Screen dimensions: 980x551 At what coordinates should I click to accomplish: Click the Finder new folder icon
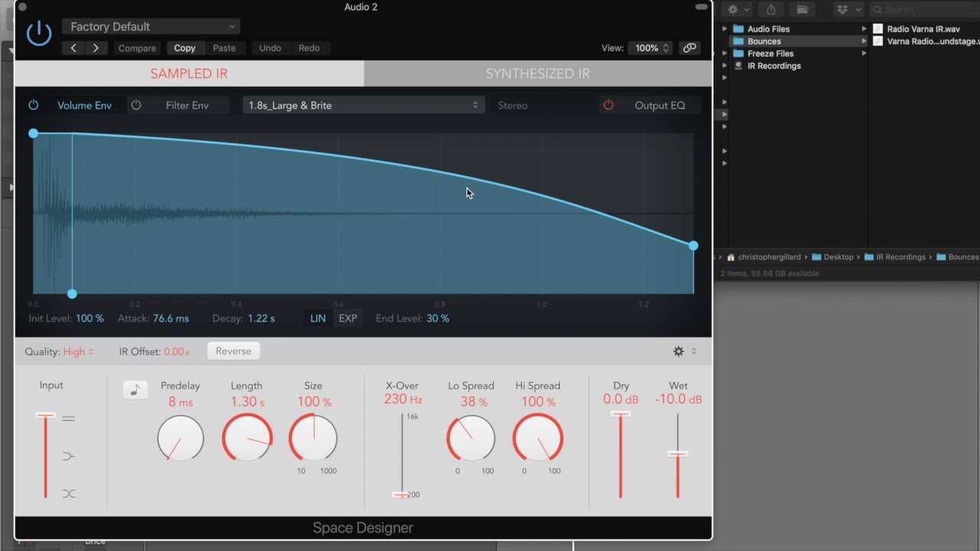click(x=802, y=9)
